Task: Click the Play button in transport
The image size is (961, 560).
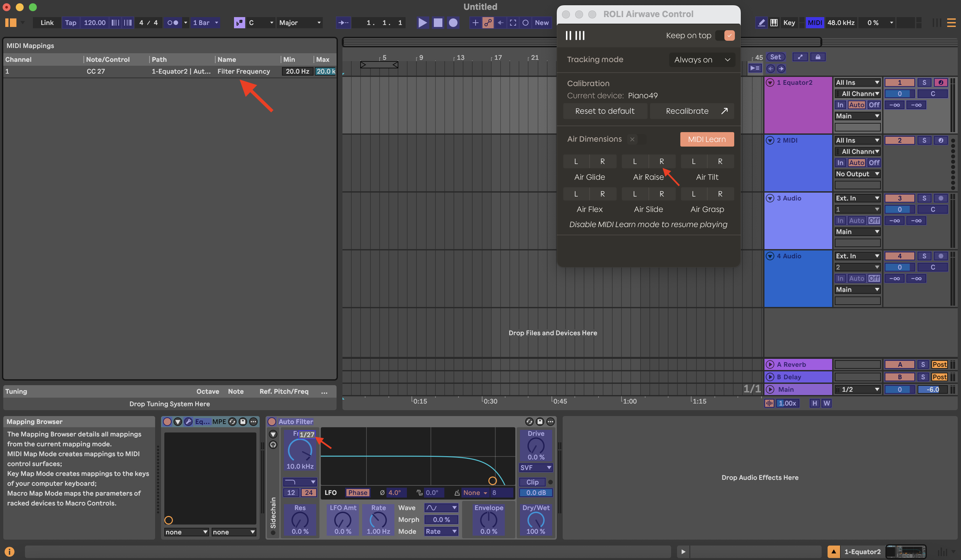Action: point(422,22)
